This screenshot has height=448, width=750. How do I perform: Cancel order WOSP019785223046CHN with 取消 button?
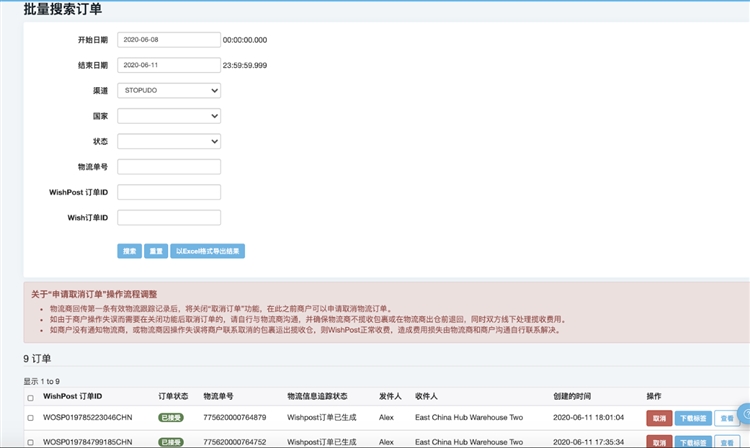pos(659,418)
